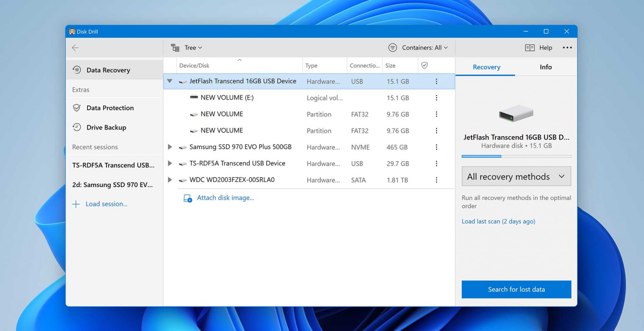Image resolution: width=644 pixels, height=331 pixels.
Task: Select the JetFlash Transcend 16GB USB Device row
Action: (x=309, y=81)
